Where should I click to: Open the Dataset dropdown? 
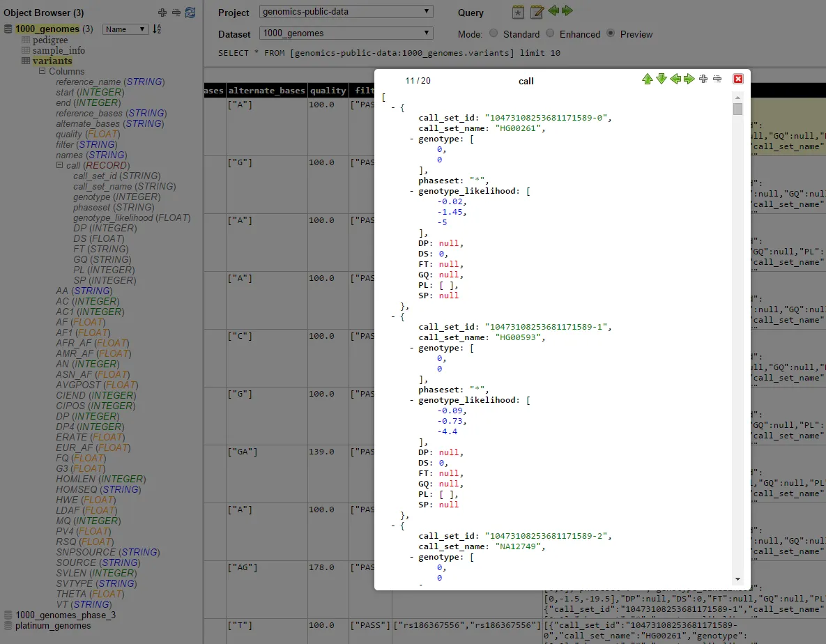click(x=346, y=33)
